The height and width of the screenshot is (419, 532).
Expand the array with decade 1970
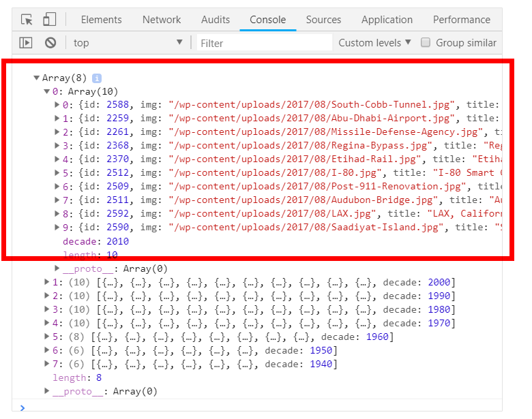click(x=47, y=323)
